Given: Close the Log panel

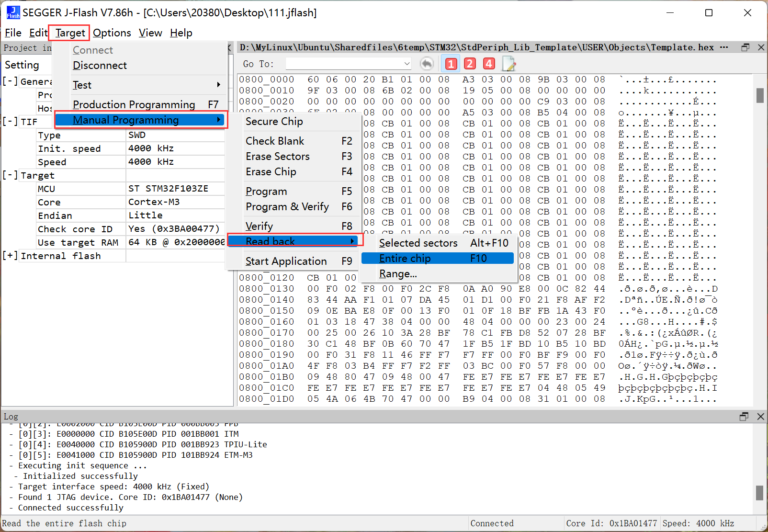Looking at the screenshot, I should 760,417.
